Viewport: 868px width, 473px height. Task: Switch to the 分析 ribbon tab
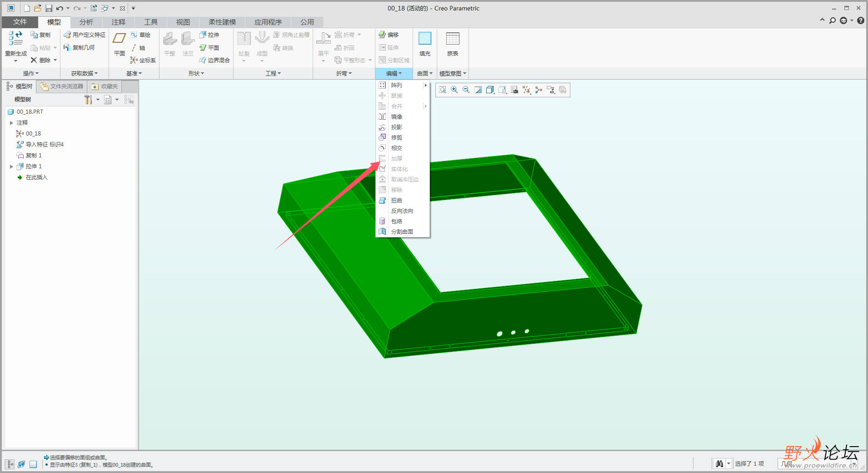[x=86, y=22]
